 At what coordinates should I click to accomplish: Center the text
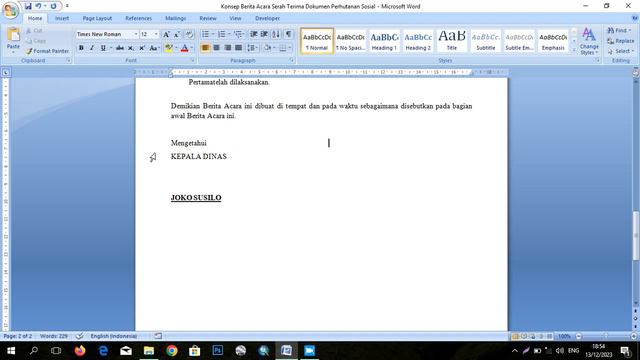tap(216, 48)
